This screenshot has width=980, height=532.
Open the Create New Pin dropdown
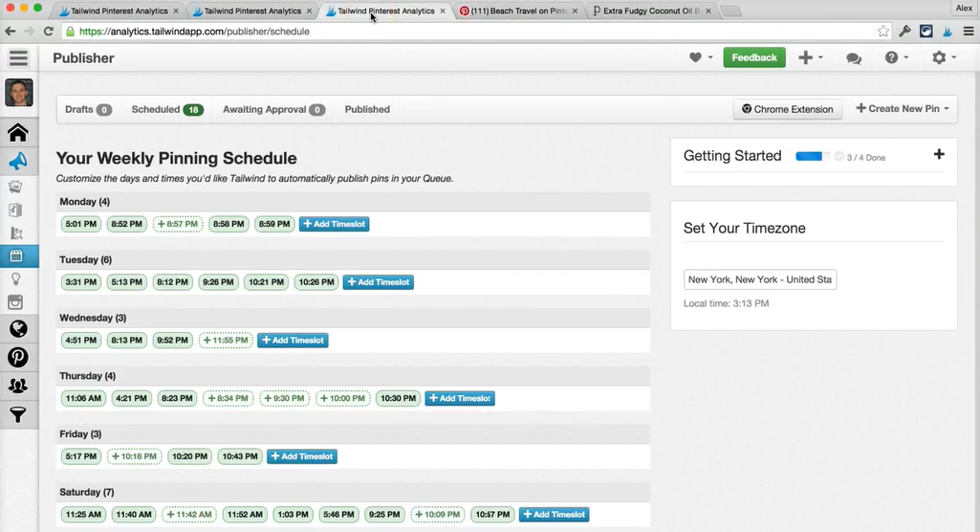902,109
